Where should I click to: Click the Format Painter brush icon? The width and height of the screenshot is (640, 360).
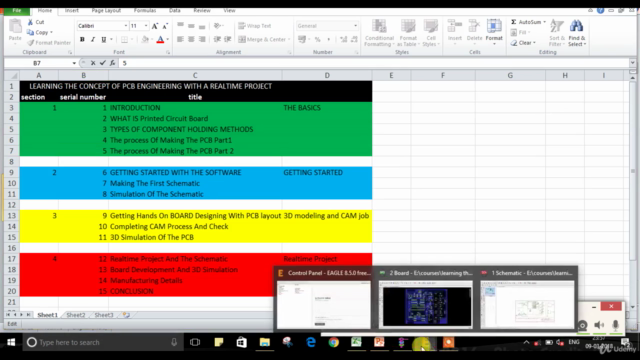31,42
